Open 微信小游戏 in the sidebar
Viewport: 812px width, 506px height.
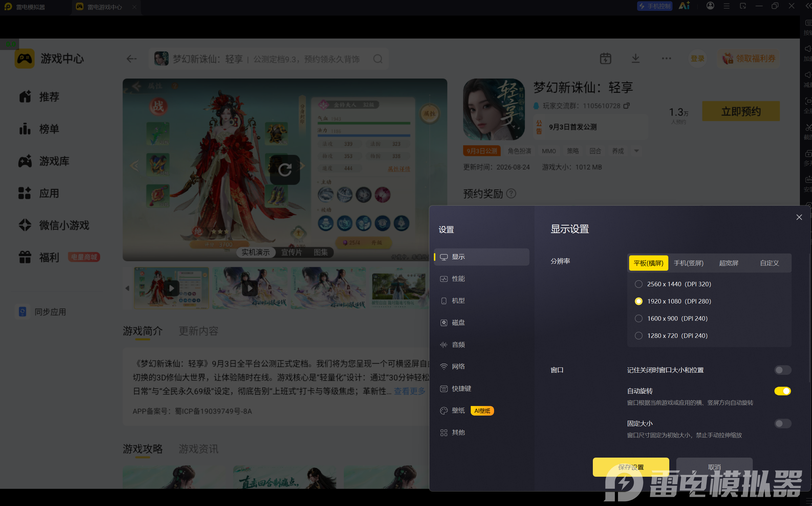click(54, 225)
